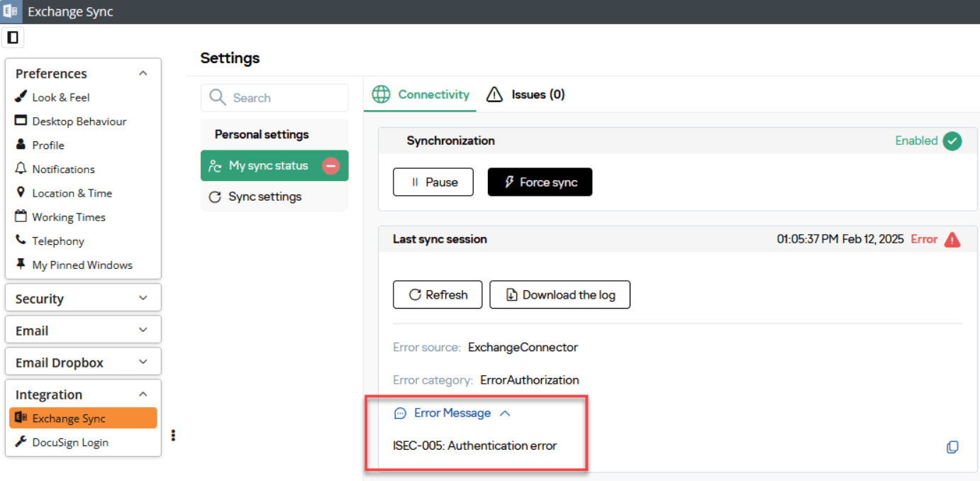Click the red error triangle icon
This screenshot has width=980, height=481.
pyautogui.click(x=952, y=240)
